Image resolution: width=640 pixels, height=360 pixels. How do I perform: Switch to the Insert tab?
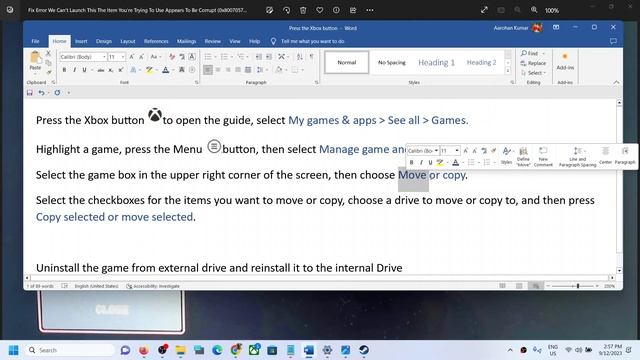coord(81,41)
